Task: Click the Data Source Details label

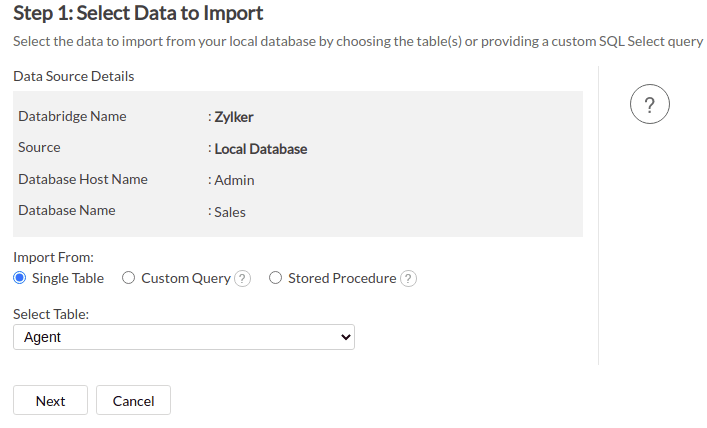Action: [74, 76]
